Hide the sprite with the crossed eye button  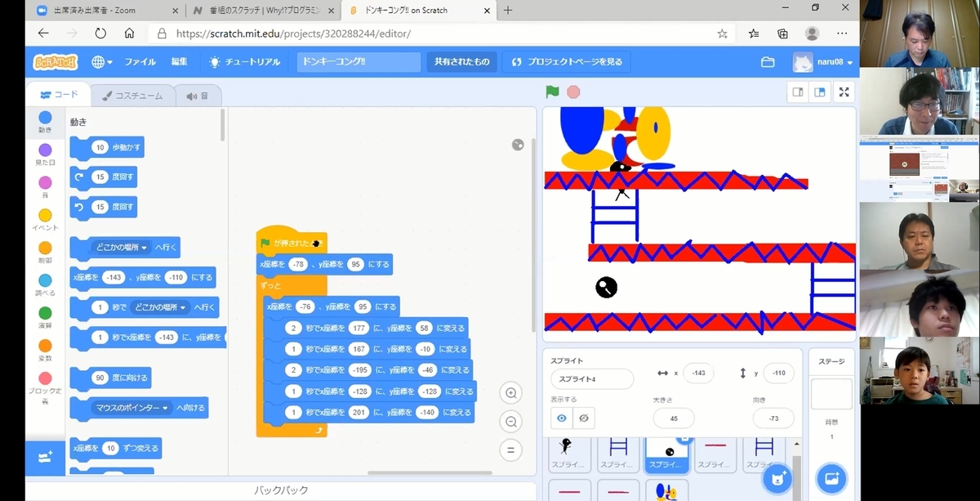(x=583, y=418)
